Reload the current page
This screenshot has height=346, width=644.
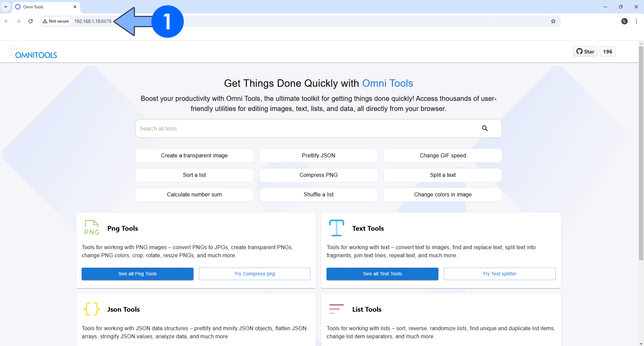coord(31,21)
